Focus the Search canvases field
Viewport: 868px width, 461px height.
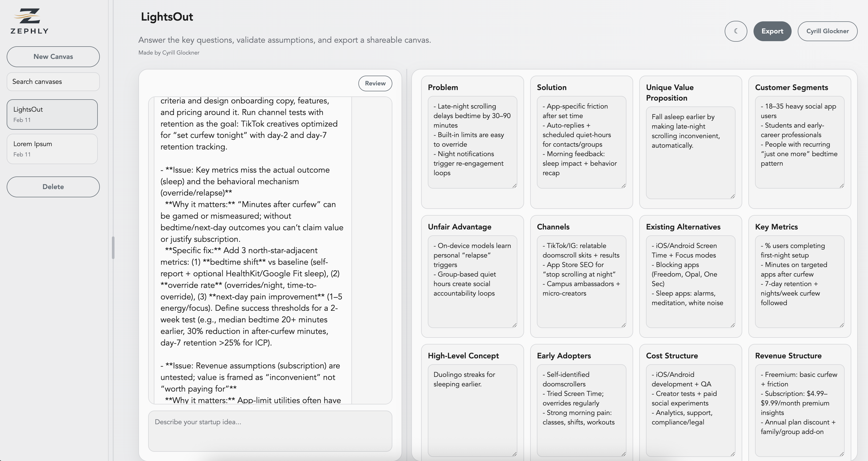point(53,82)
